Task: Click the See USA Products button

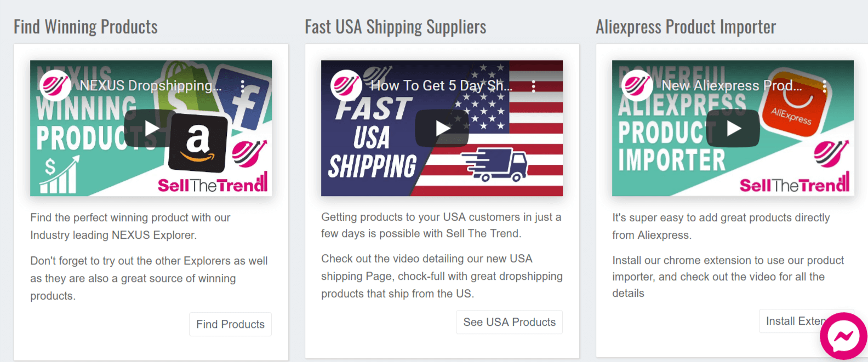Action: point(510,322)
